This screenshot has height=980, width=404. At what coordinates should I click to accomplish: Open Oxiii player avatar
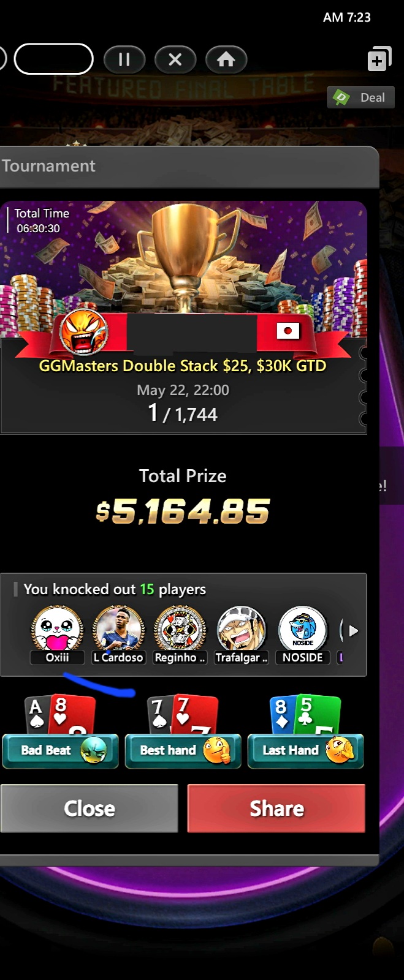58,628
